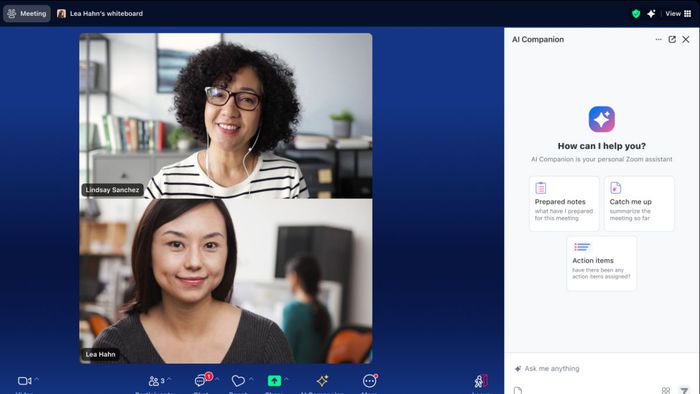Click the green encryption shield icon
Viewport: 700px width, 394px height.
[x=636, y=14]
